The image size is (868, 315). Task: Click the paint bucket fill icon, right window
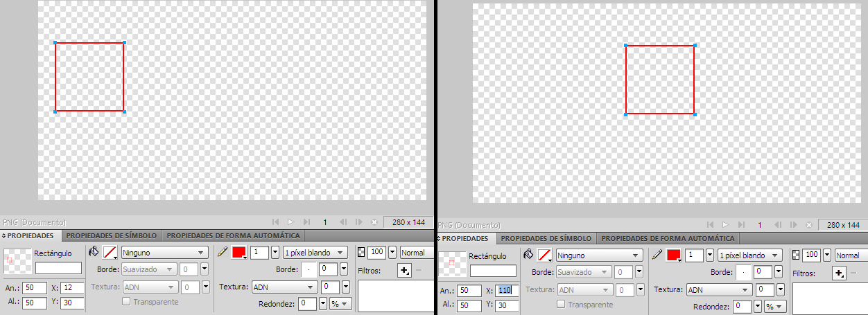(528, 255)
